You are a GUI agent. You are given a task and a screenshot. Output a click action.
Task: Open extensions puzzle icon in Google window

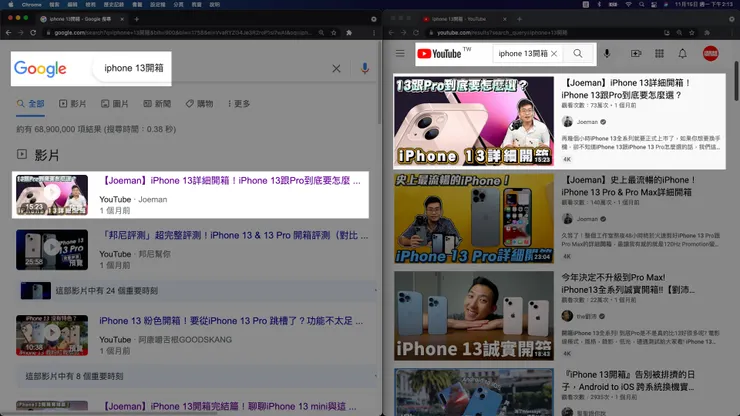click(x=349, y=33)
